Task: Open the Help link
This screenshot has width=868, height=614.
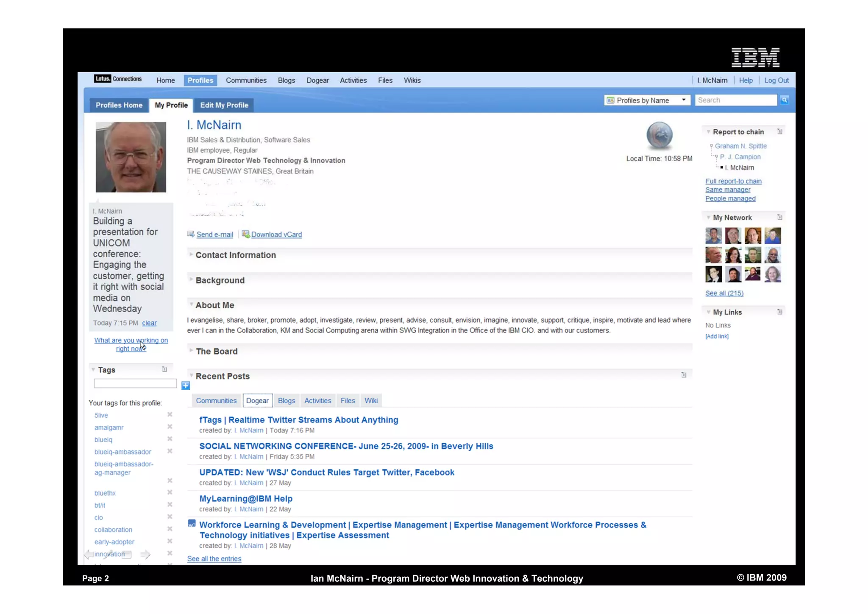Action: click(746, 80)
